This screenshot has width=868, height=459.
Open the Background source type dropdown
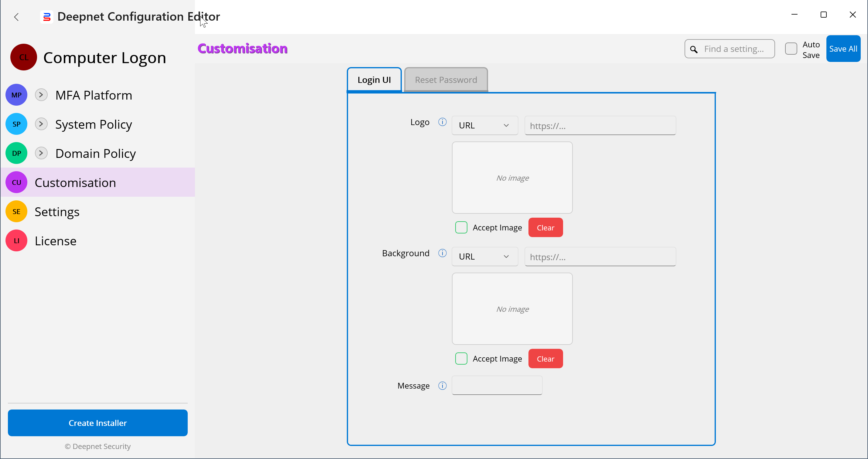(484, 257)
